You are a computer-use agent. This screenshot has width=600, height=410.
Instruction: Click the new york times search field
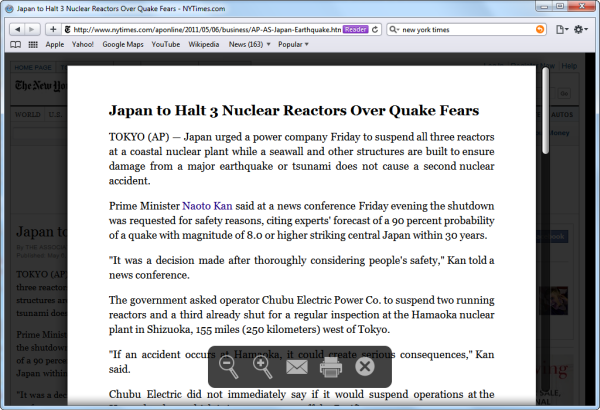[x=467, y=29]
